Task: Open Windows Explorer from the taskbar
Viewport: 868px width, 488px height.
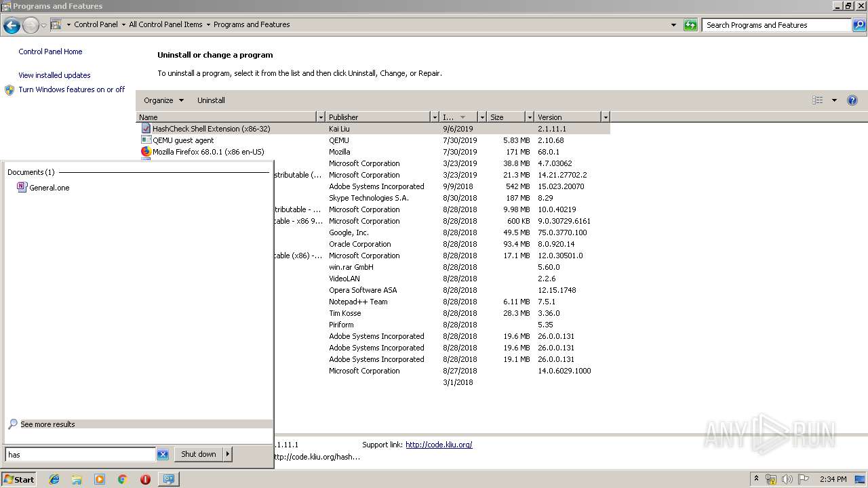Action: coord(77,479)
